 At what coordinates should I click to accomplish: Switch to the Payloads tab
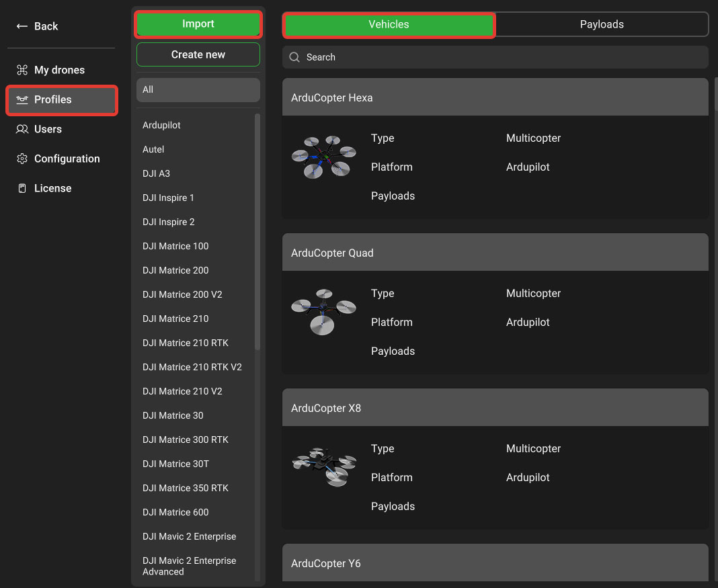tap(602, 24)
